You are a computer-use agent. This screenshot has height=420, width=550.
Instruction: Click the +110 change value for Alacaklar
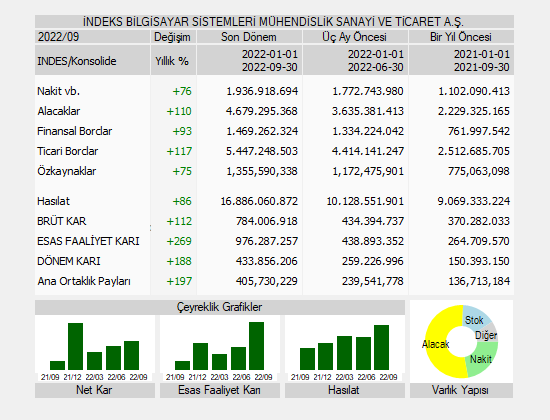(179, 111)
